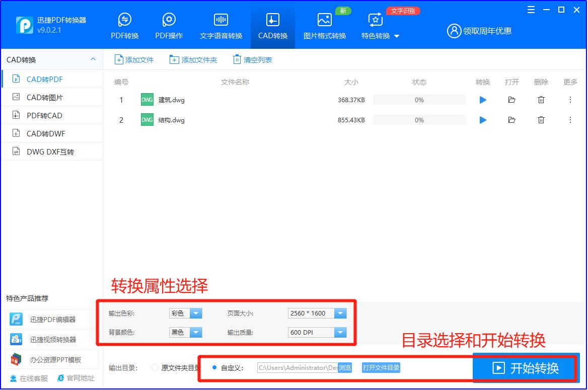
Task: Open the 文字语音转换 tool
Action: tap(220, 25)
